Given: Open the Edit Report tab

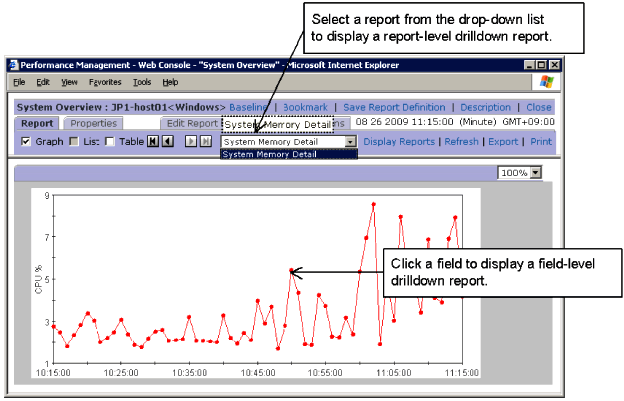Looking at the screenshot, I should tap(192, 123).
